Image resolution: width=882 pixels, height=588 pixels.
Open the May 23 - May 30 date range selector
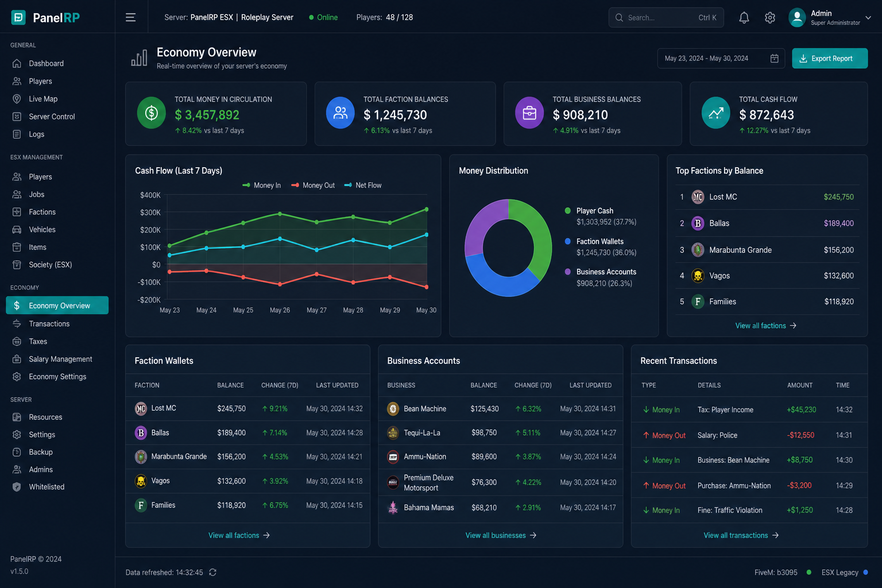pos(722,59)
